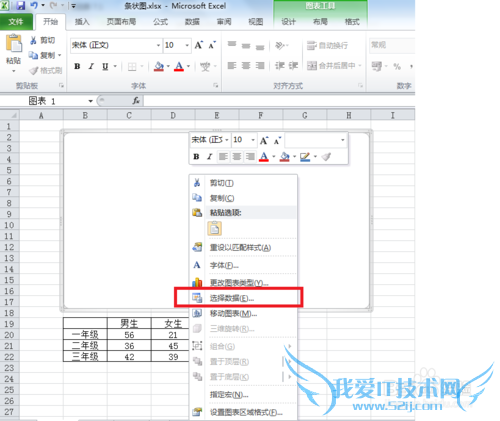This screenshot has height=421, width=500.
Task: Click the Wrap Text button in ribbon
Action: point(327,45)
